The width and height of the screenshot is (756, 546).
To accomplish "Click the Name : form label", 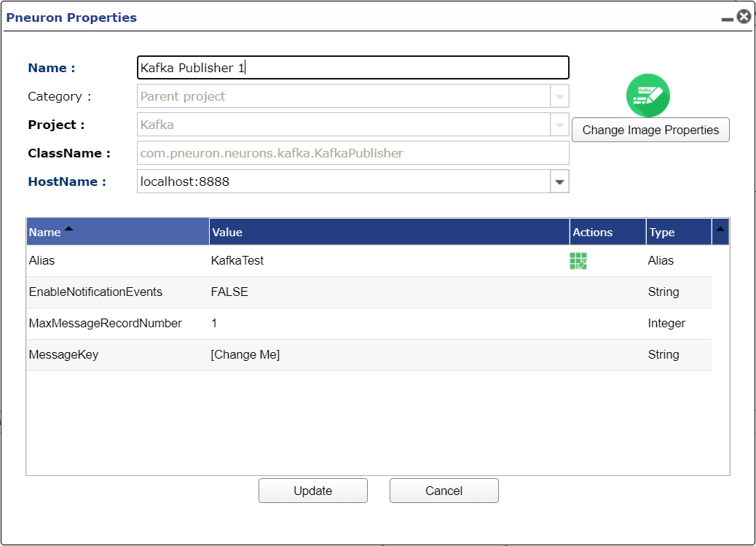I will click(x=52, y=68).
